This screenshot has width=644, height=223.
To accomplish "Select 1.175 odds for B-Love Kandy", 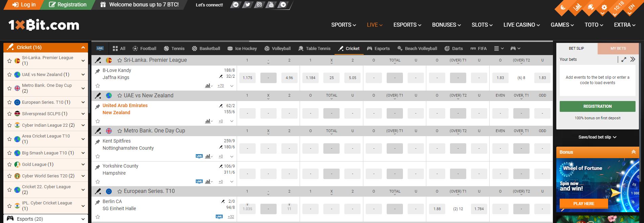I will click(x=248, y=78).
